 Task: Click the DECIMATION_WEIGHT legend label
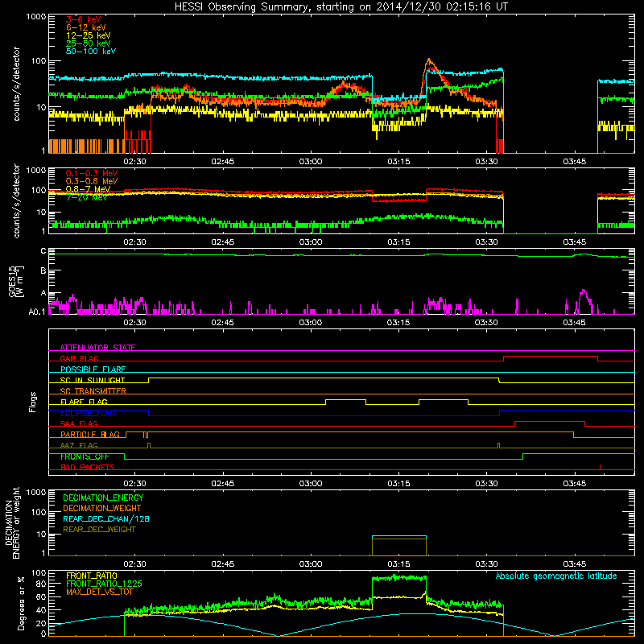102,508
